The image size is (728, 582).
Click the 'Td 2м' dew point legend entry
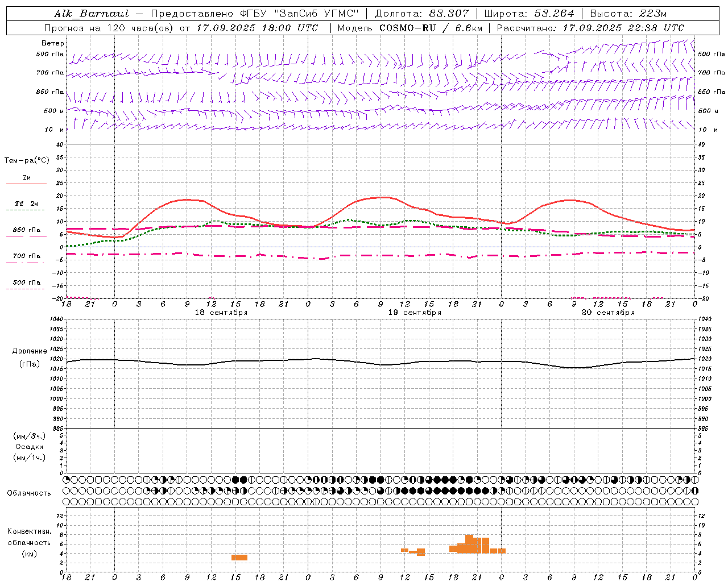click(x=27, y=203)
